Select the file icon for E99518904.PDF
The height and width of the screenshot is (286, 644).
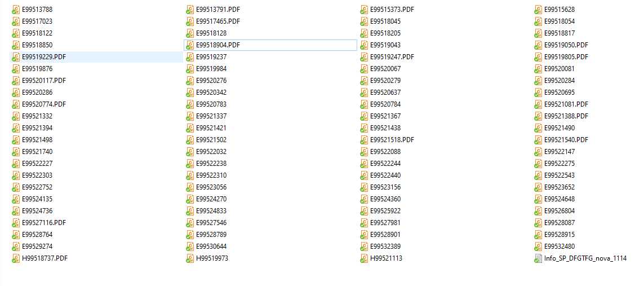pos(190,45)
